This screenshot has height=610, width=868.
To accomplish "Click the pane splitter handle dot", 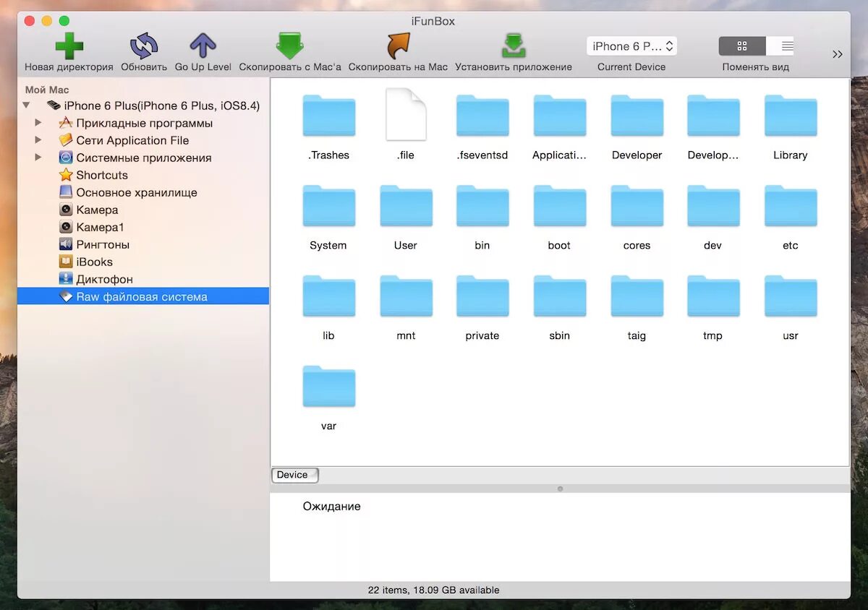I will (560, 489).
